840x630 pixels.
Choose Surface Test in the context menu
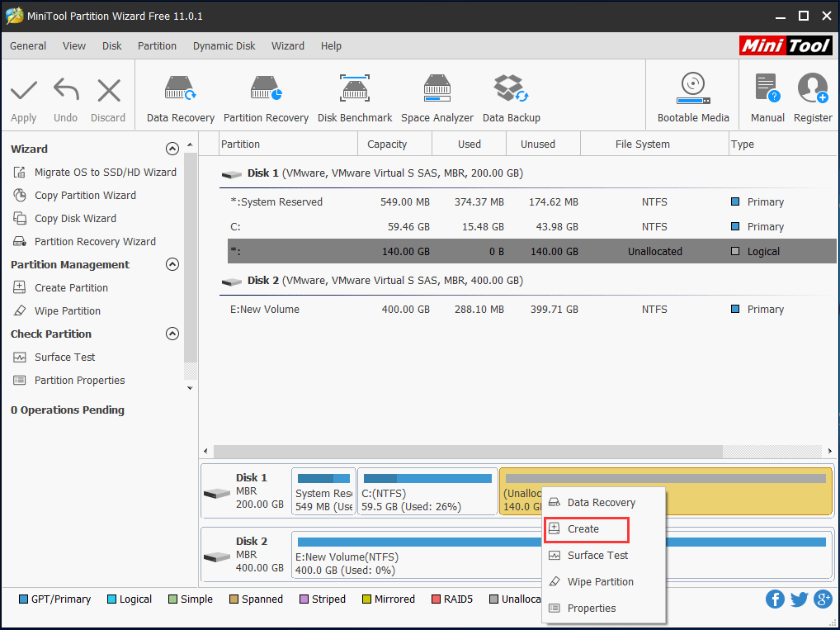coord(604,555)
